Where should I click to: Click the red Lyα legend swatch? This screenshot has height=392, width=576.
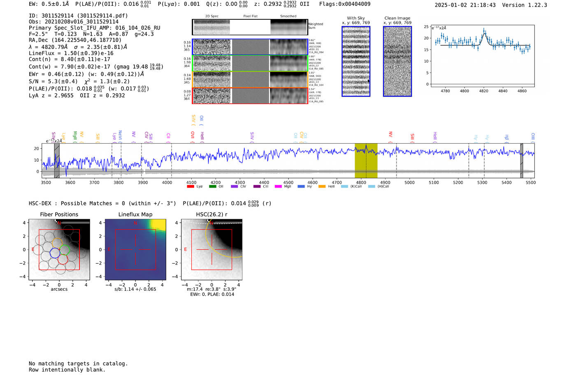point(190,187)
